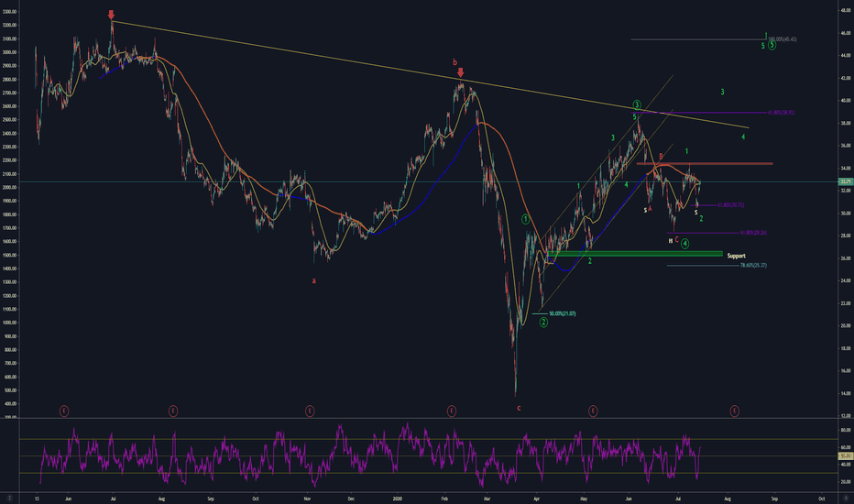Open the earliest earnings 'E' marker near Jun 2019
Image resolution: width=854 pixels, height=504 pixels.
pos(64,411)
